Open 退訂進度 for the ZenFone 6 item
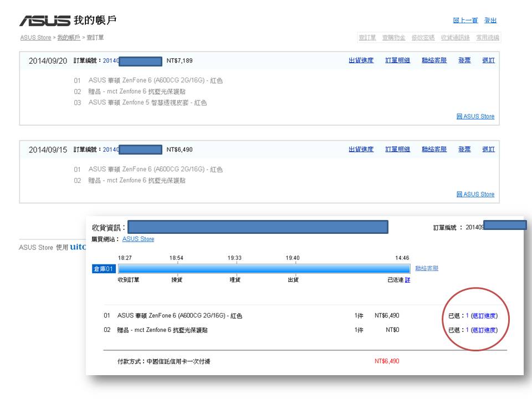 click(484, 316)
